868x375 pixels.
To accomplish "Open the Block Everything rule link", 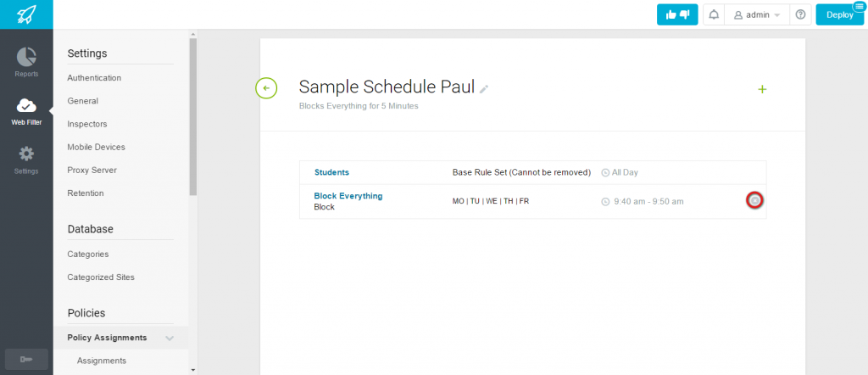I will point(348,196).
